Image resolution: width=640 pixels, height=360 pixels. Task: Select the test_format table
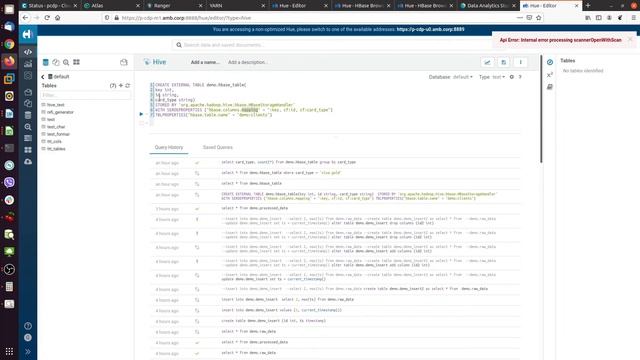58,134
